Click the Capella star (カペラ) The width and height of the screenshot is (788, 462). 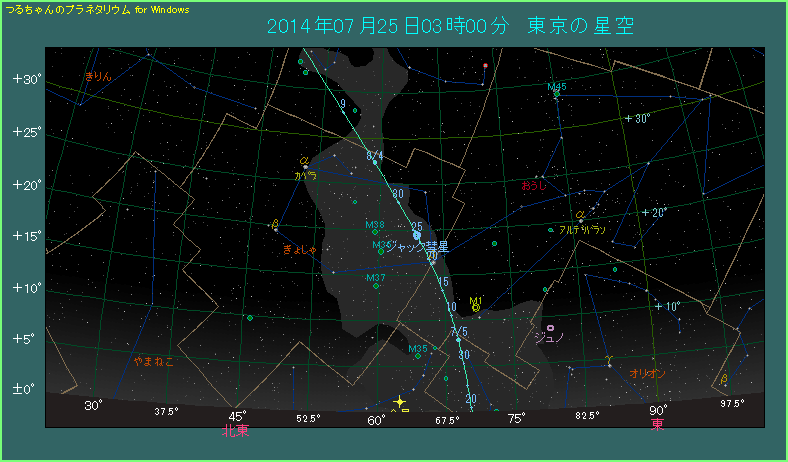click(x=305, y=166)
